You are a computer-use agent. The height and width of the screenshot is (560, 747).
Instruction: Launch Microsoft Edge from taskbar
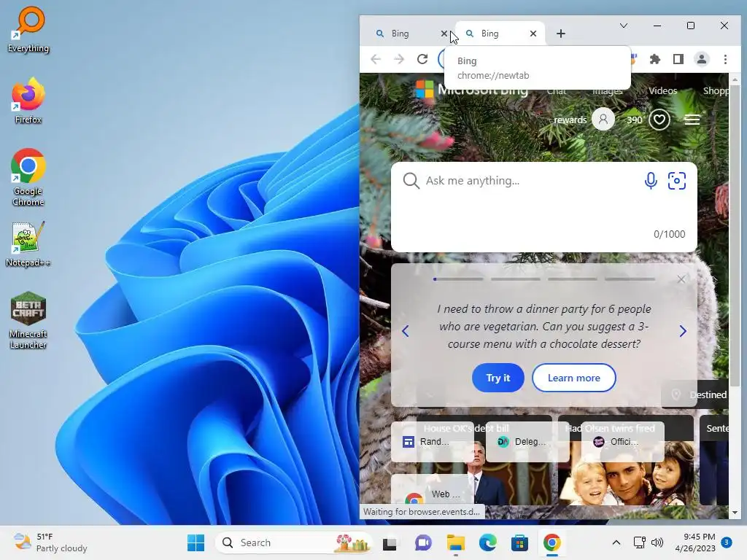pyautogui.click(x=487, y=542)
